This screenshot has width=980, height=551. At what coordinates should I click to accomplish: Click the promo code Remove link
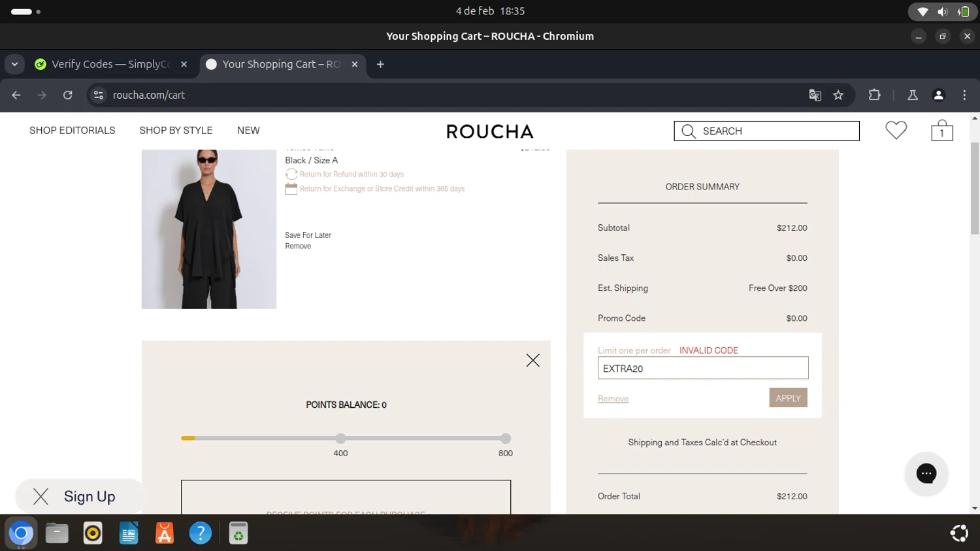pyautogui.click(x=613, y=399)
